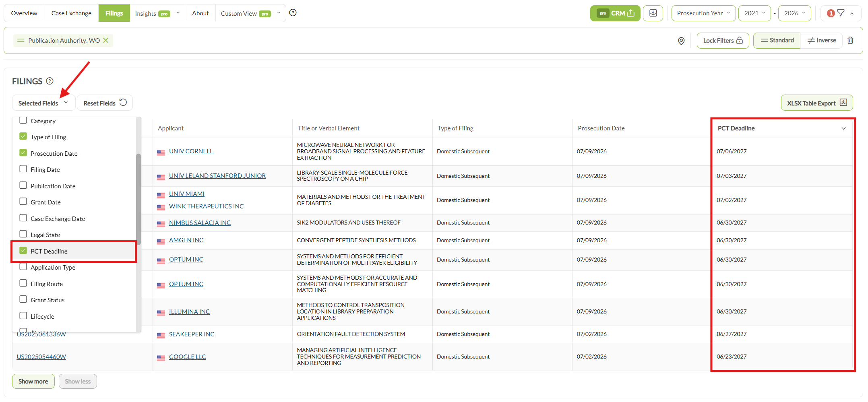
Task: Select the Standard filter mode
Action: point(777,41)
